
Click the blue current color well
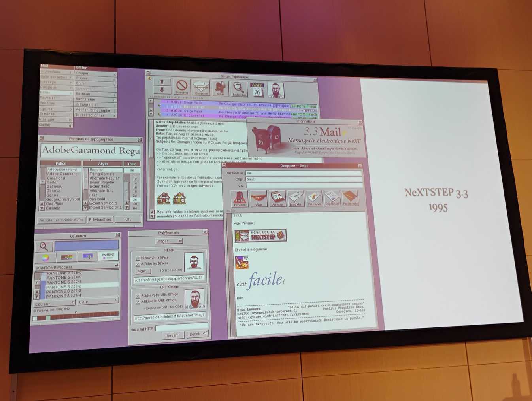pyautogui.click(x=87, y=246)
